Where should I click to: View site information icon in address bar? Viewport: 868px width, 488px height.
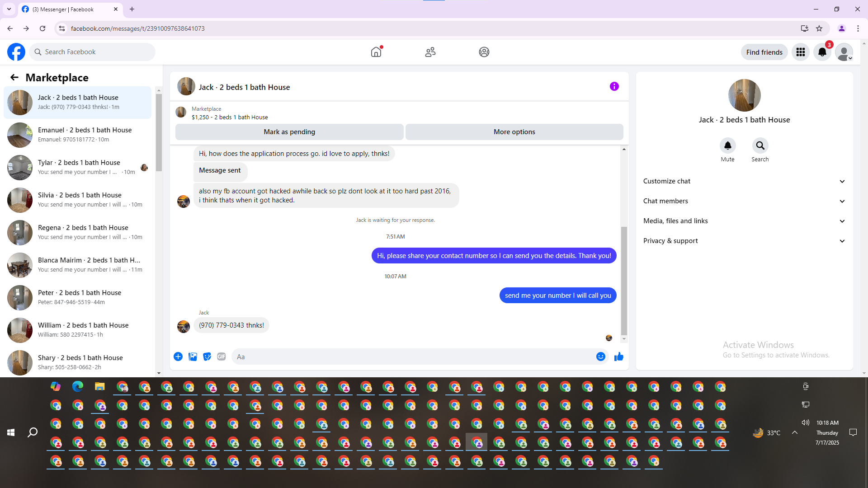point(62,28)
